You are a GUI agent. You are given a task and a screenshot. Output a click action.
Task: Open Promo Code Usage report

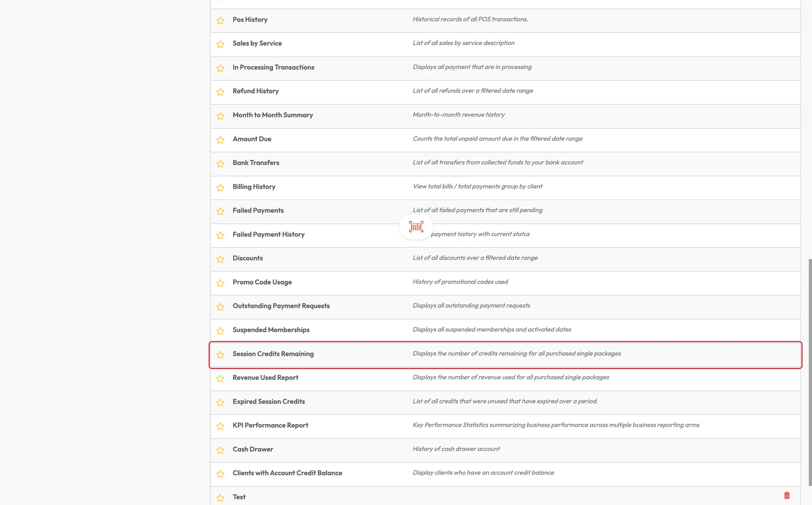pos(262,282)
